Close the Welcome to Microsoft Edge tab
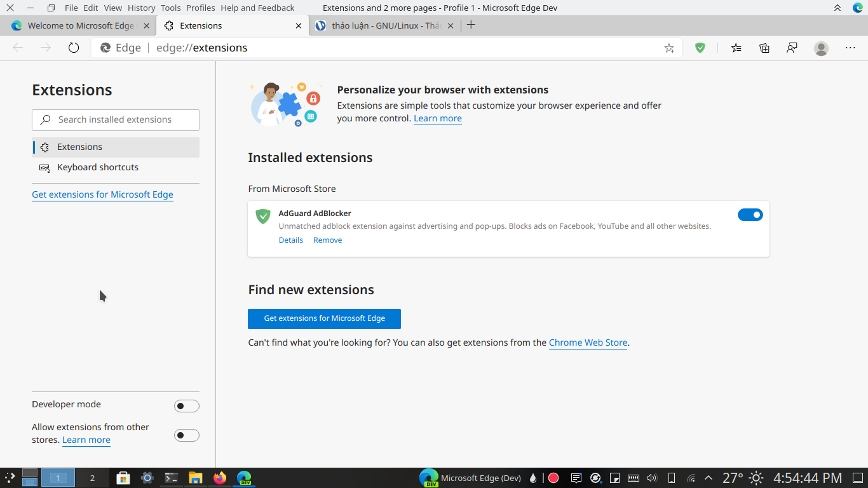The image size is (868, 488). click(146, 26)
